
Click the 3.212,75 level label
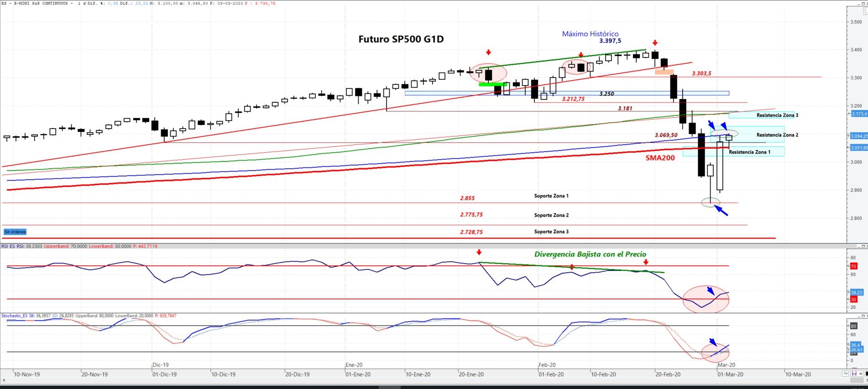point(573,99)
